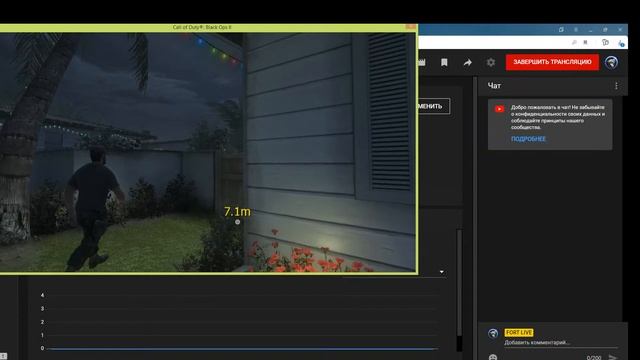Open the emoji picker in the chat
Screen dimensions: 640x360
(x=493, y=358)
